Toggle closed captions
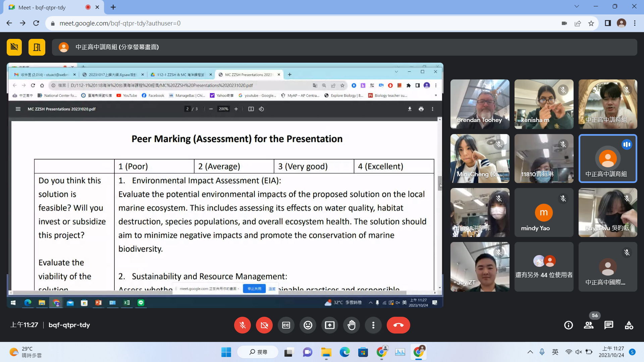644x362 pixels. coord(286,325)
